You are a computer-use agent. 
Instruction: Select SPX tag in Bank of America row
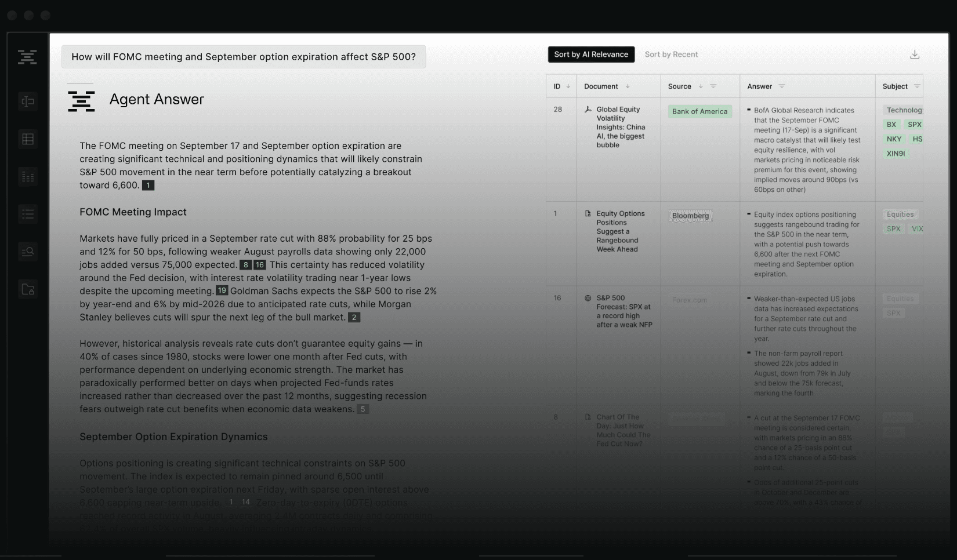coord(914,125)
